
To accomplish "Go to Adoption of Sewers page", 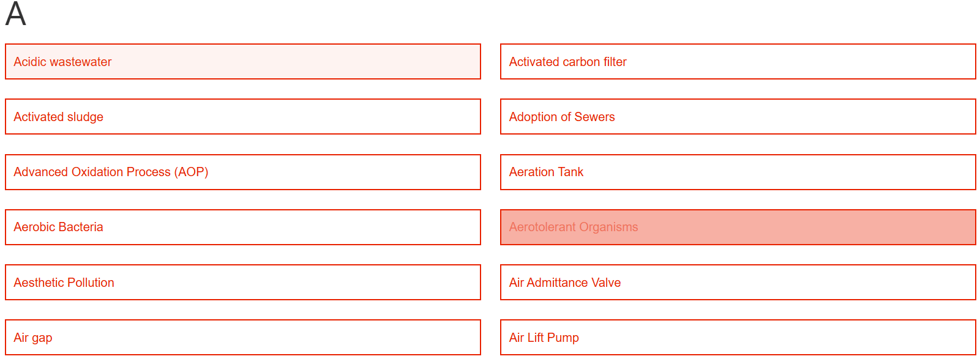I will point(738,117).
